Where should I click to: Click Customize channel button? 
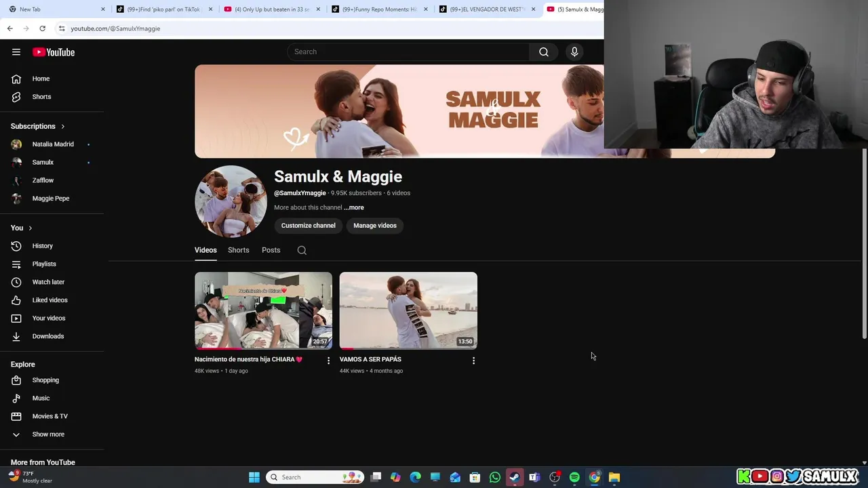pyautogui.click(x=309, y=226)
